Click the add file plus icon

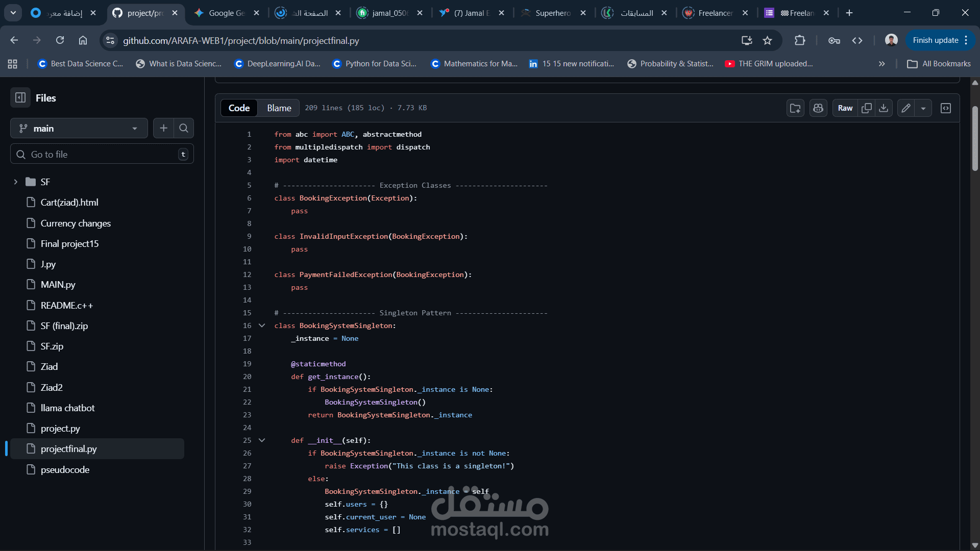pos(163,129)
